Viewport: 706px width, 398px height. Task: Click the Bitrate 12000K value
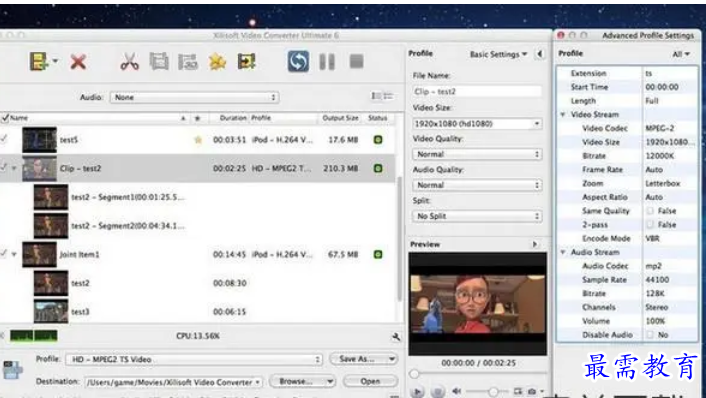[x=660, y=156]
